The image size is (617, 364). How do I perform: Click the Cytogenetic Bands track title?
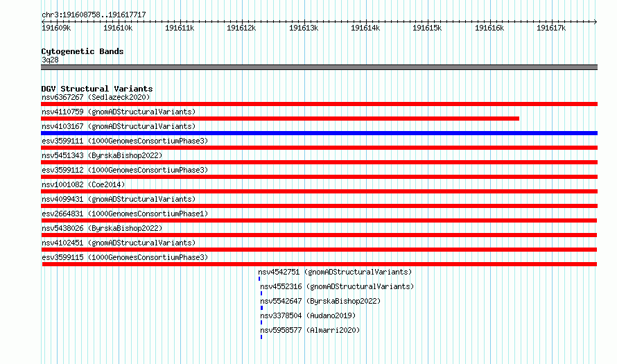82,51
